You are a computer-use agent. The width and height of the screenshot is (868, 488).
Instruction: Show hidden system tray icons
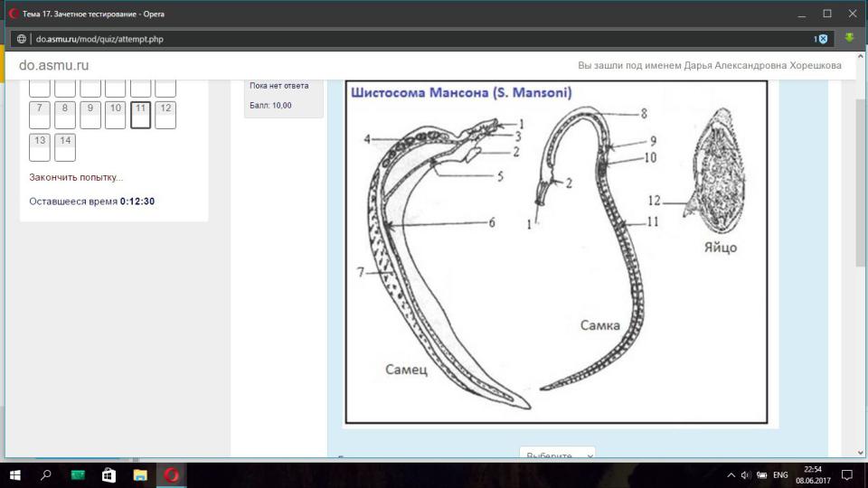tap(731, 474)
